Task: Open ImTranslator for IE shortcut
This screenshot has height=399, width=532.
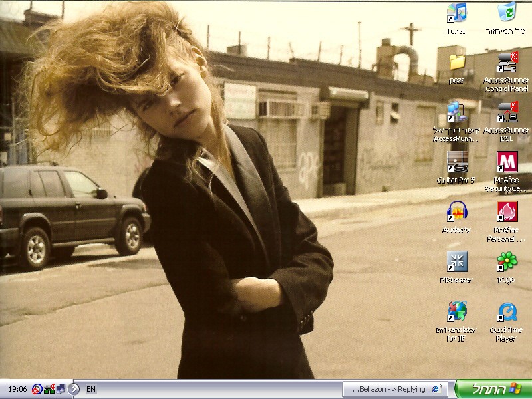Action: (457, 312)
